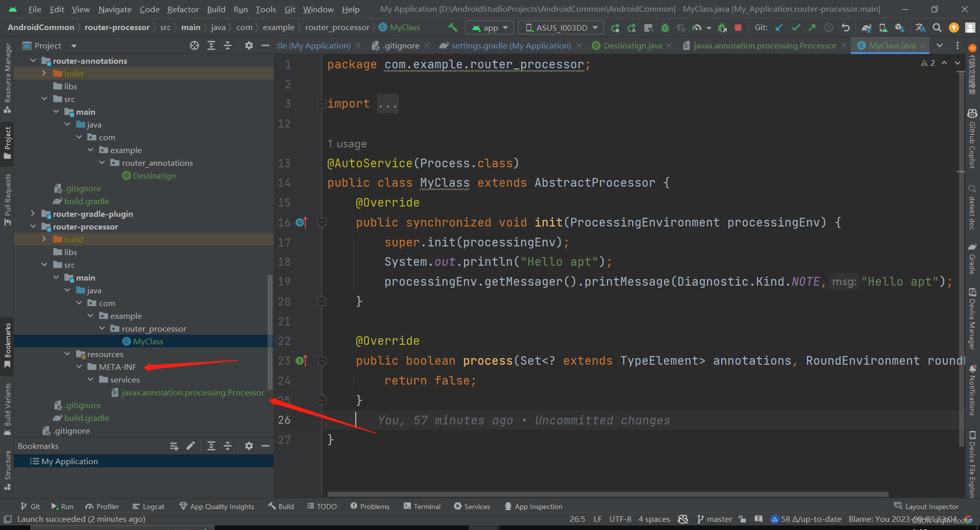Show hidden editor tabs chevron

(940, 45)
